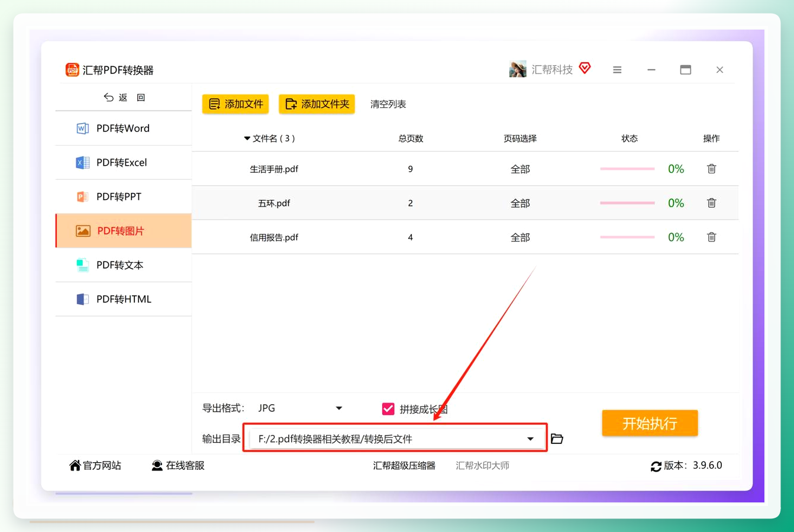Toggle the 拼接成长图 checkbox
This screenshot has height=532, width=794.
tap(388, 409)
